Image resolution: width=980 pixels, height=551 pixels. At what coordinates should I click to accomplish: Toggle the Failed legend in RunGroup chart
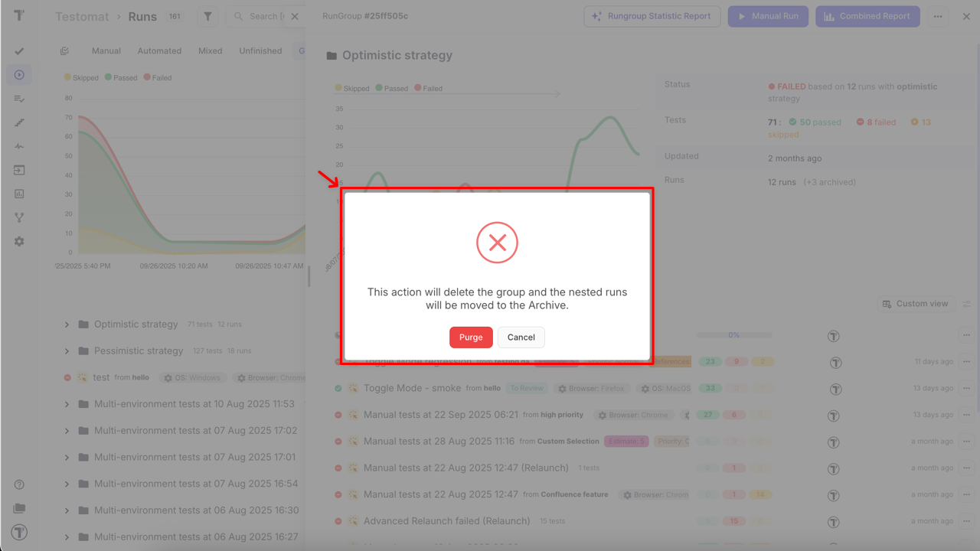(x=429, y=89)
